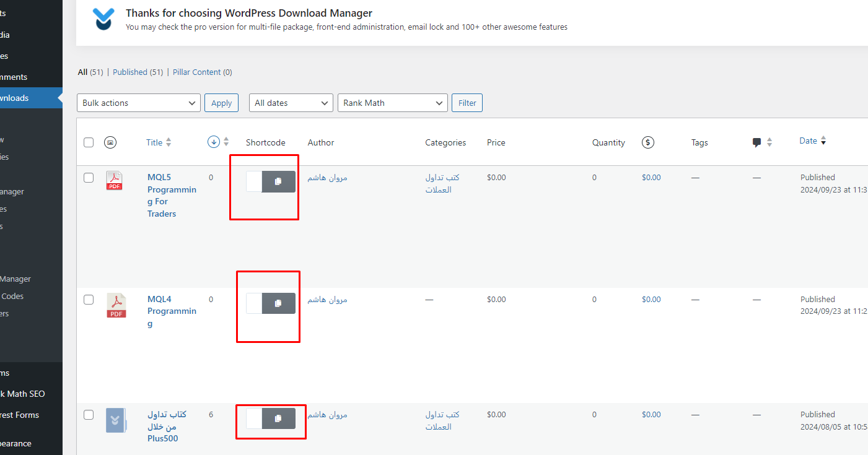Click the thumbnail image column header icon
This screenshot has width=868, height=455.
coord(110,142)
